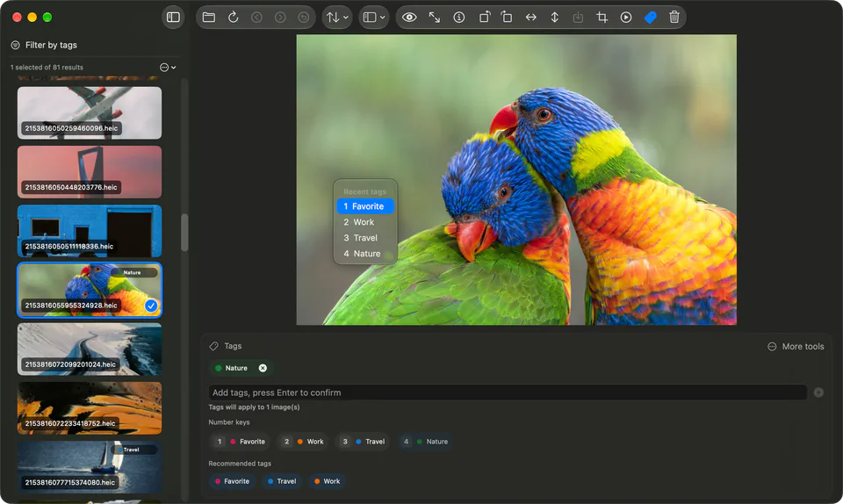
Task: Click the green Nature applied tag chip
Action: (241, 368)
